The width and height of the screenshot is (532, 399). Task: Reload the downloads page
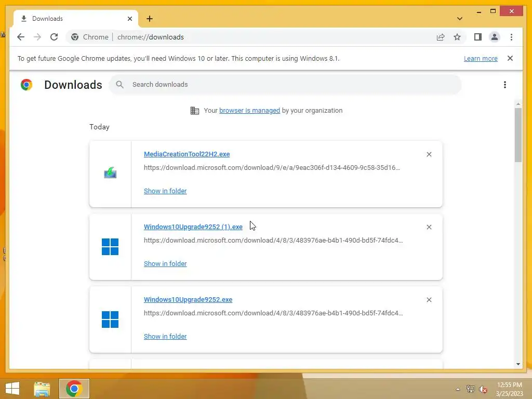click(x=54, y=37)
